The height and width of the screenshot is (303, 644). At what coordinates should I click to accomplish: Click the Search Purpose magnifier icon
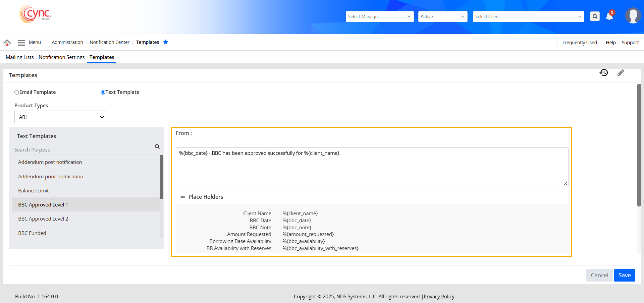[x=157, y=146]
